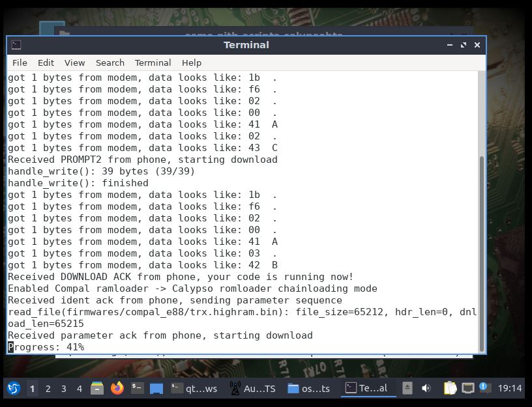Click the terminal icon in title bar
Image resolution: width=532 pixels, height=407 pixels.
(x=16, y=45)
